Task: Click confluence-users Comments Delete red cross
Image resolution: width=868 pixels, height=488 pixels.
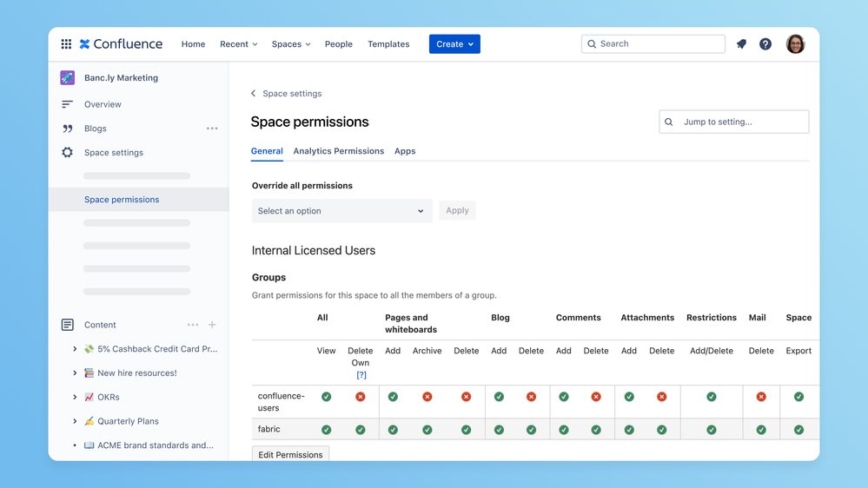Action: pos(596,397)
